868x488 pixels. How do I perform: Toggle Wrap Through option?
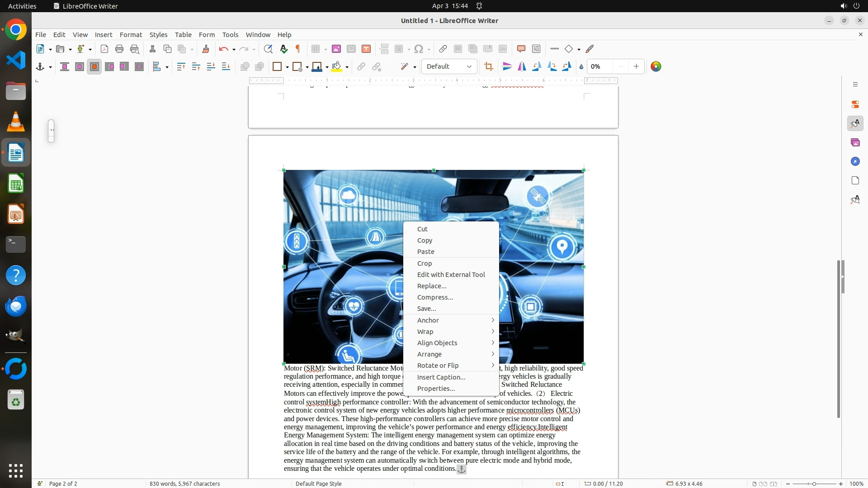[x=139, y=67]
